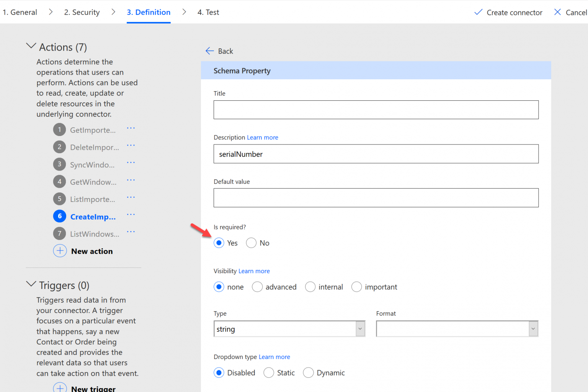The height and width of the screenshot is (392, 588).
Task: Select the SyncWindo... action circle
Action: pos(60,164)
